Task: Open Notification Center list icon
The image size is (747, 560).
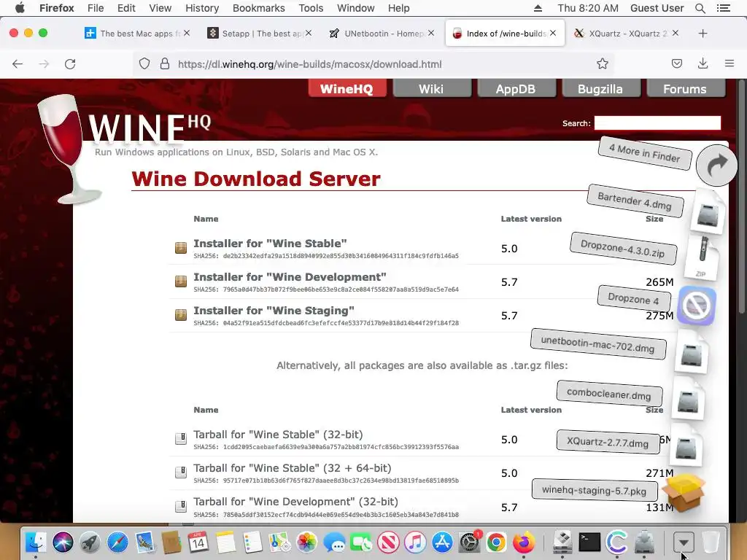Action: (x=723, y=8)
